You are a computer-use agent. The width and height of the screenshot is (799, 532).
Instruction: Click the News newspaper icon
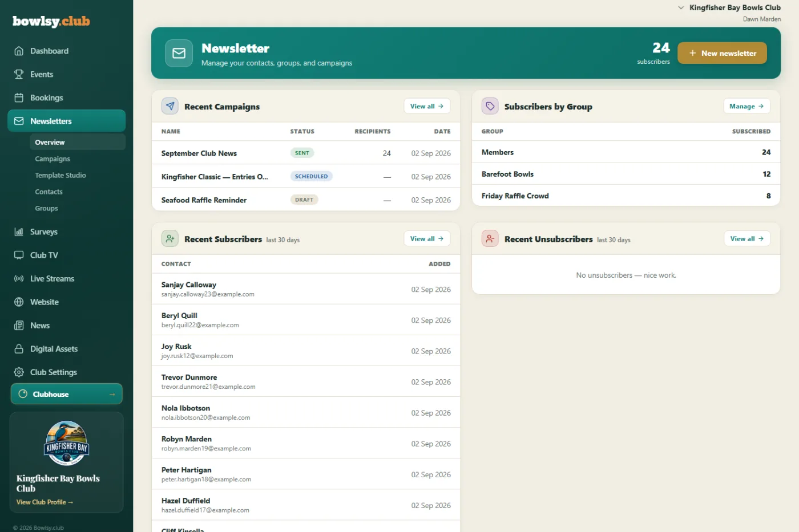coord(19,325)
